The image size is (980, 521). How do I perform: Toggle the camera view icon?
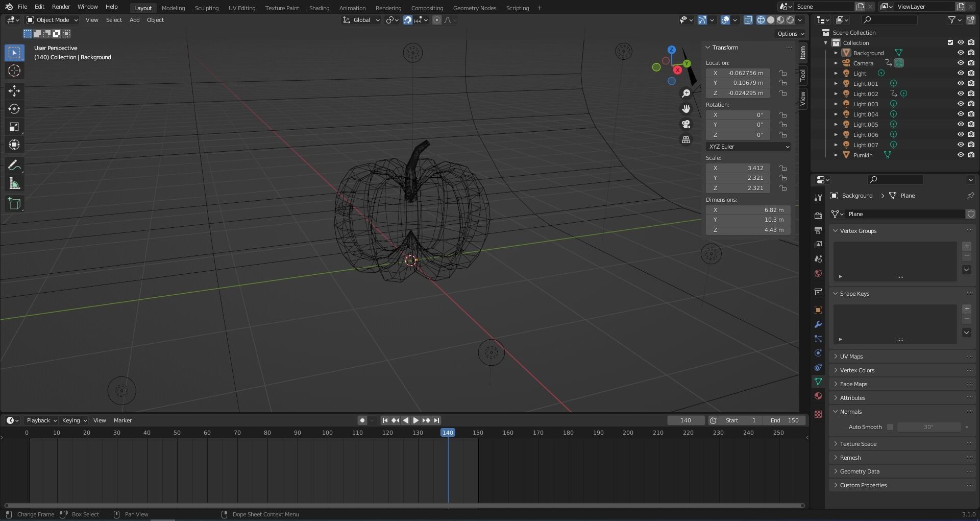click(x=686, y=124)
